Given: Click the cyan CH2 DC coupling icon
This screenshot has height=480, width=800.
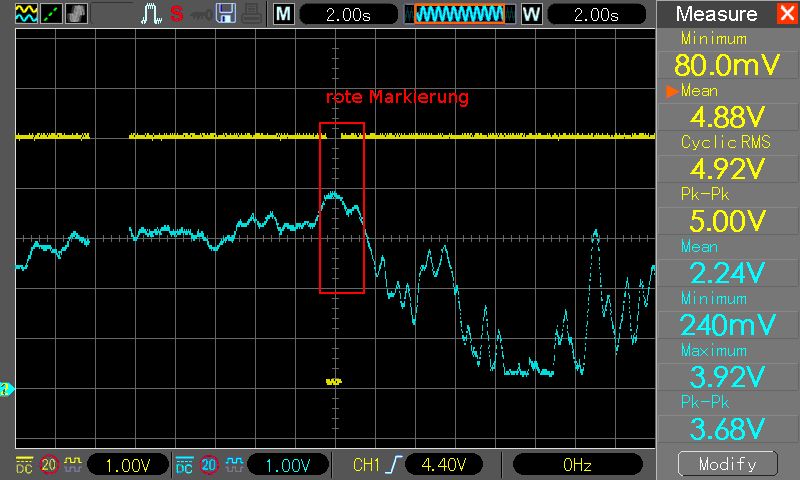Looking at the screenshot, I should click(x=184, y=465).
